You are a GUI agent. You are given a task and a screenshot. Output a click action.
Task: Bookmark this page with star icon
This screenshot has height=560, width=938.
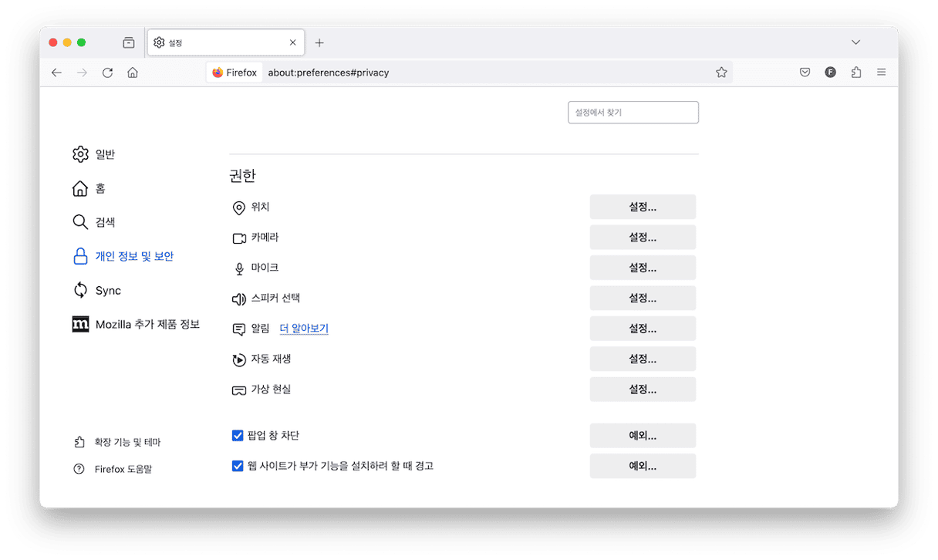click(721, 73)
